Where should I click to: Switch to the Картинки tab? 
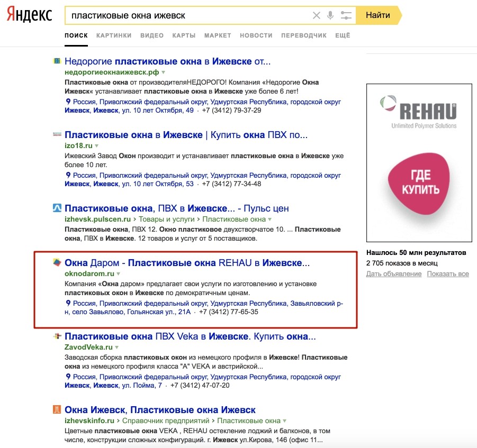(x=114, y=35)
